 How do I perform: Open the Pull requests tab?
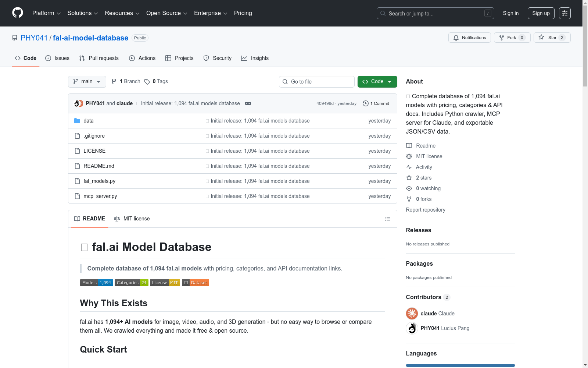99,58
